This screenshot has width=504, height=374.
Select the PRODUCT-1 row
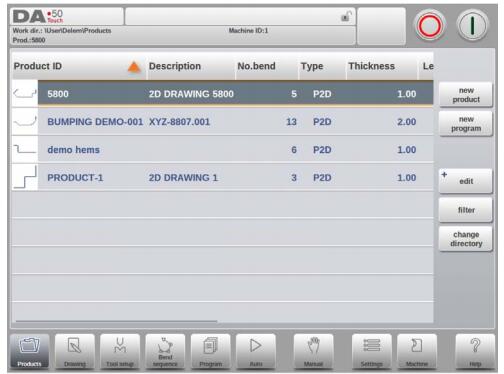point(223,178)
